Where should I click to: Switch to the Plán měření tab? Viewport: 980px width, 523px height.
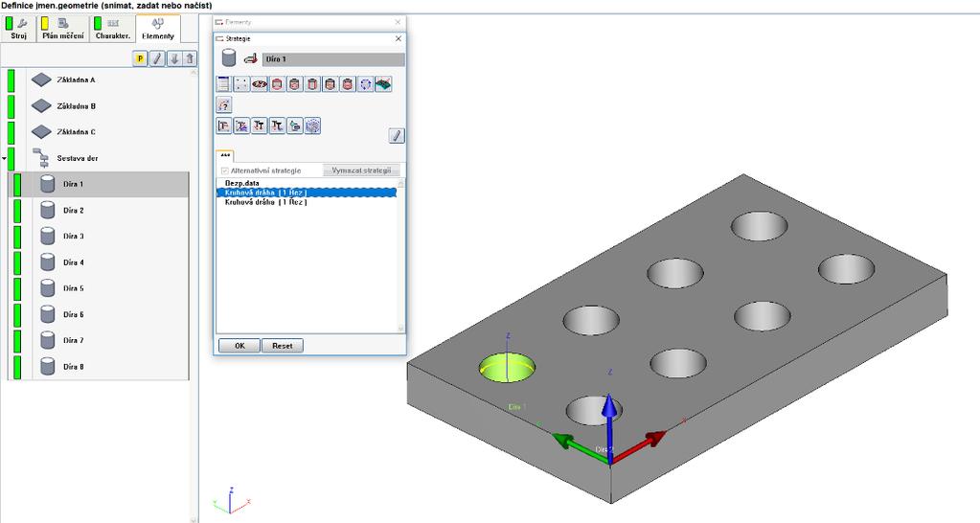pos(62,29)
